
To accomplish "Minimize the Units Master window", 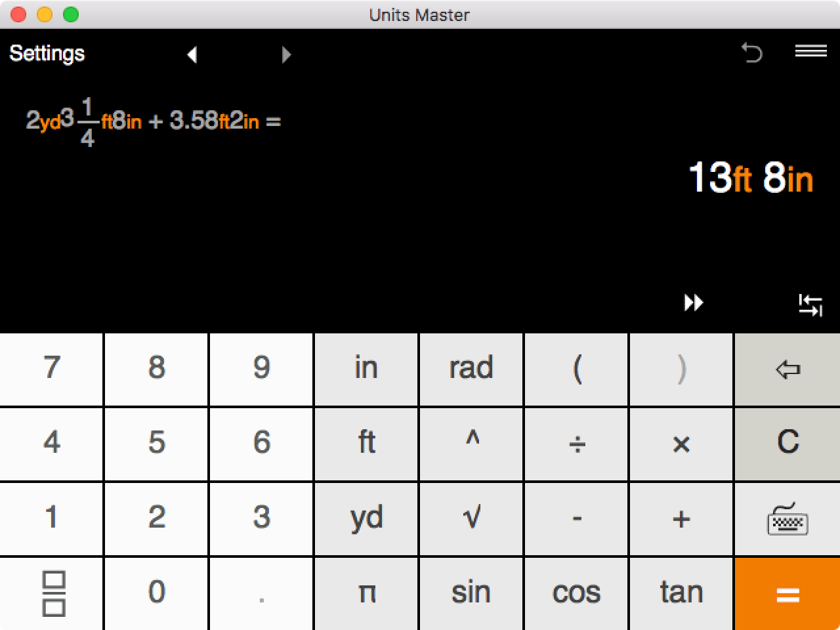I will tap(45, 14).
